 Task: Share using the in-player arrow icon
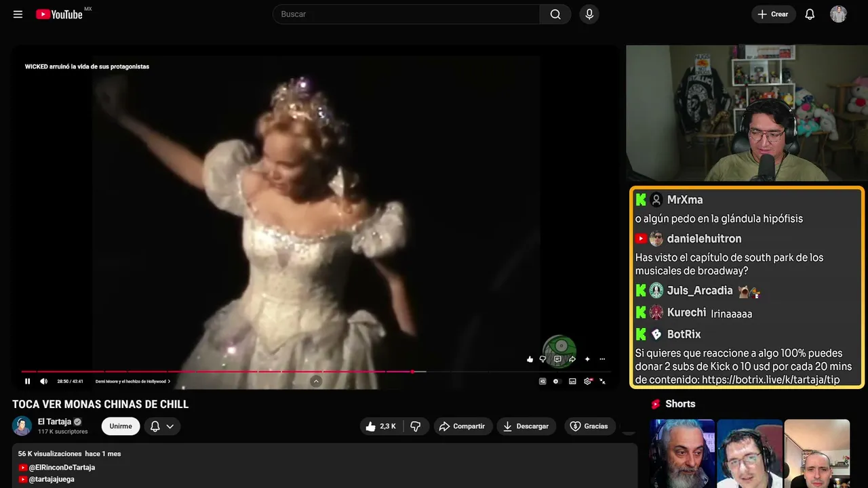tap(572, 359)
